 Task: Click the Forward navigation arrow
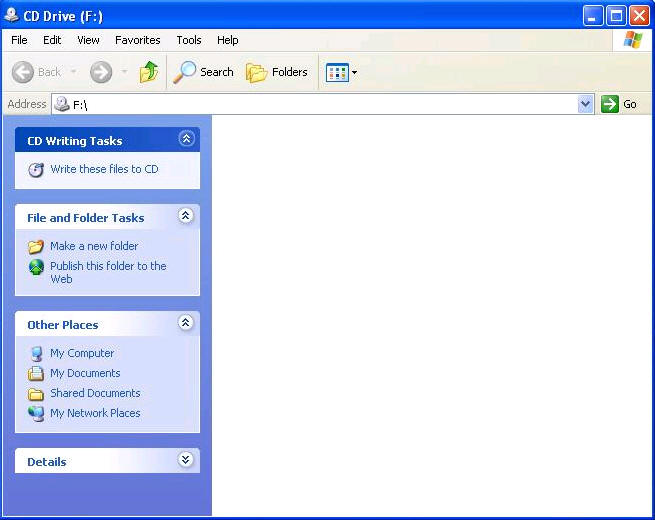pyautogui.click(x=101, y=72)
